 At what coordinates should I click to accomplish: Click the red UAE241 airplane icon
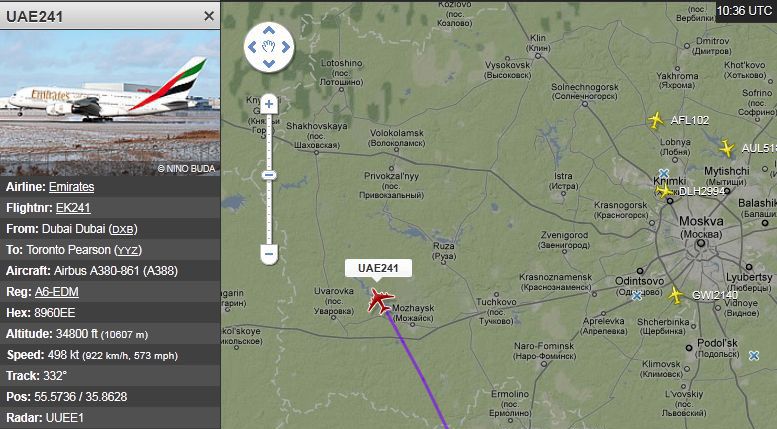coord(380,301)
